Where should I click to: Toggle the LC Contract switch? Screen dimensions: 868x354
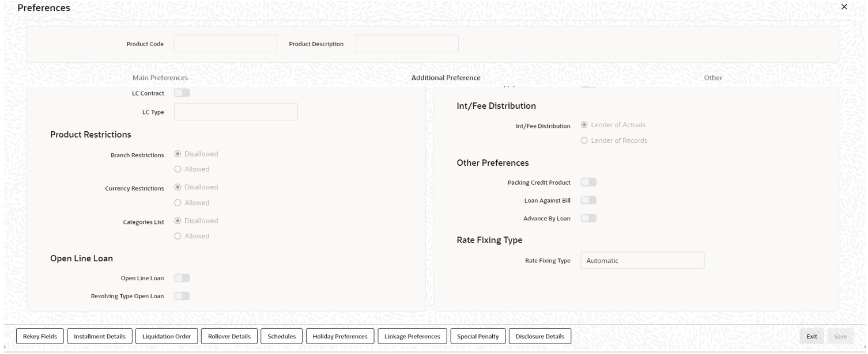tap(182, 93)
